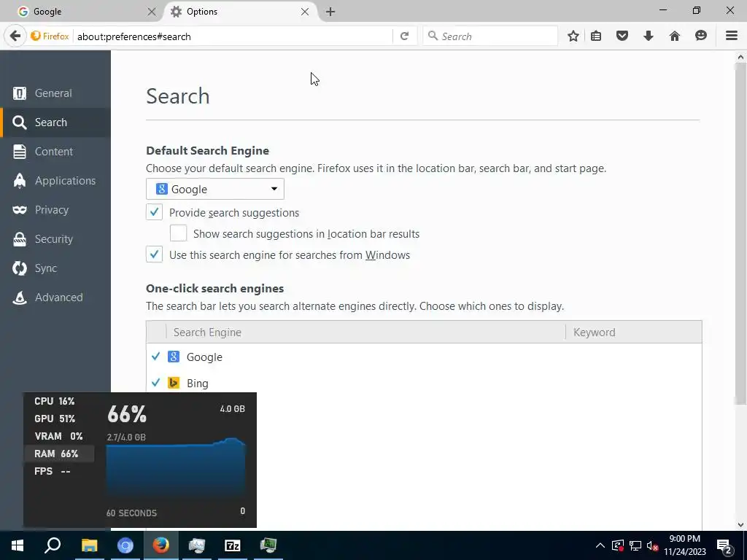Click the network status tray icon

[x=635, y=545]
